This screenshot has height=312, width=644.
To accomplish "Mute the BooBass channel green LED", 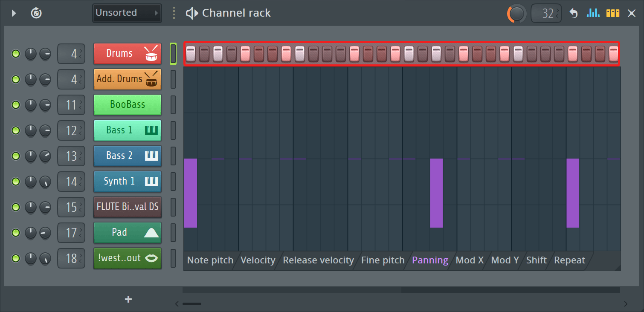I will 16,105.
